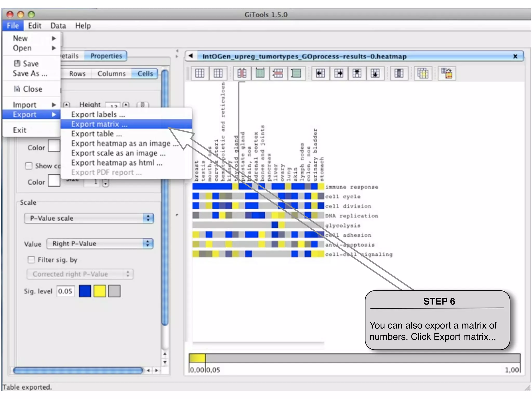
Task: Click the scrollbar down arrow in properties panel
Action: click(165, 362)
